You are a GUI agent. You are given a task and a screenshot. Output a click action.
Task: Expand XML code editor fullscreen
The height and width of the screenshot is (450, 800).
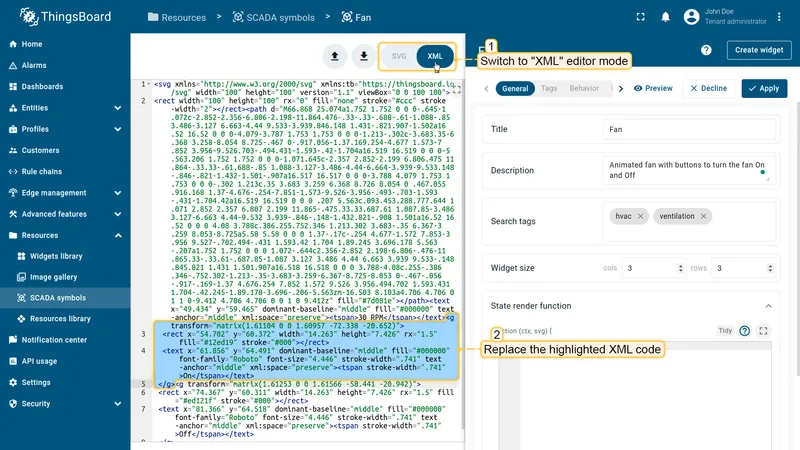(x=457, y=90)
